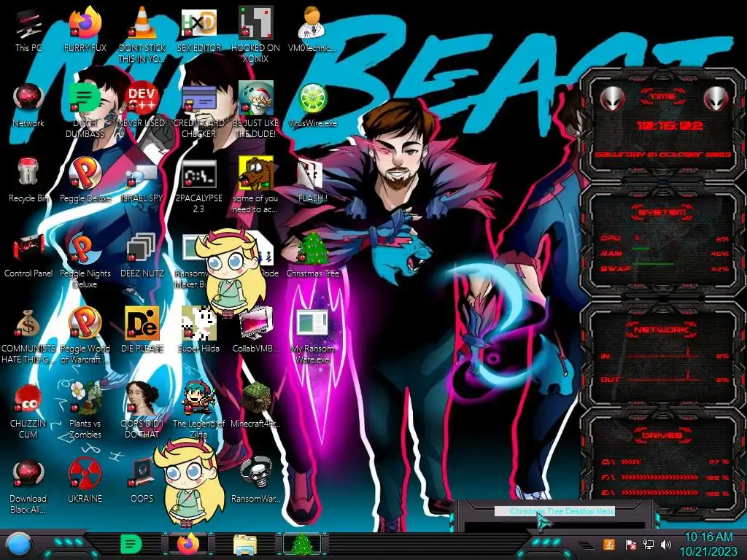Open the Start orb on the taskbar
This screenshot has width=747, height=560.
click(x=18, y=544)
